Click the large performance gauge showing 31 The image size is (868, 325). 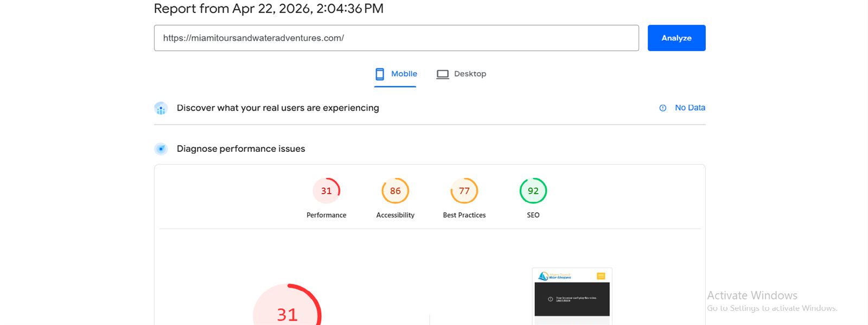pos(287,305)
